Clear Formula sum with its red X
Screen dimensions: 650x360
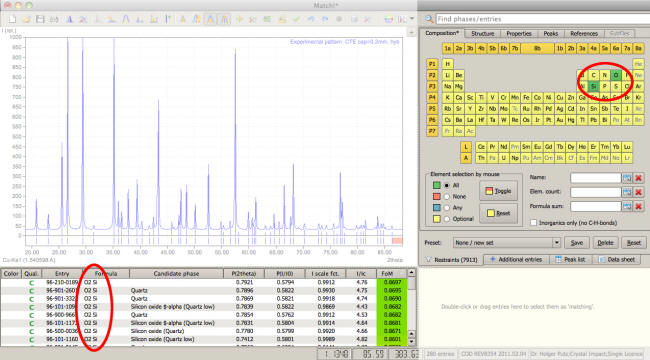pyautogui.click(x=639, y=206)
